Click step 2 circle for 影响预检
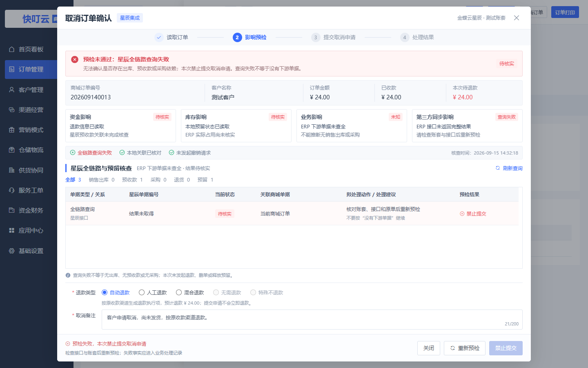 click(x=237, y=37)
